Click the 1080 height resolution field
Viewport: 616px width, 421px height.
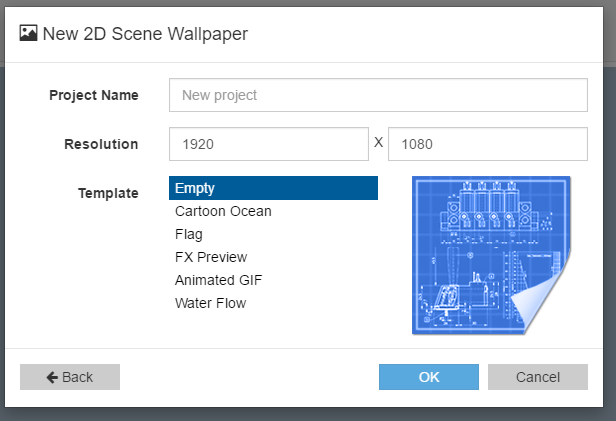(x=487, y=144)
